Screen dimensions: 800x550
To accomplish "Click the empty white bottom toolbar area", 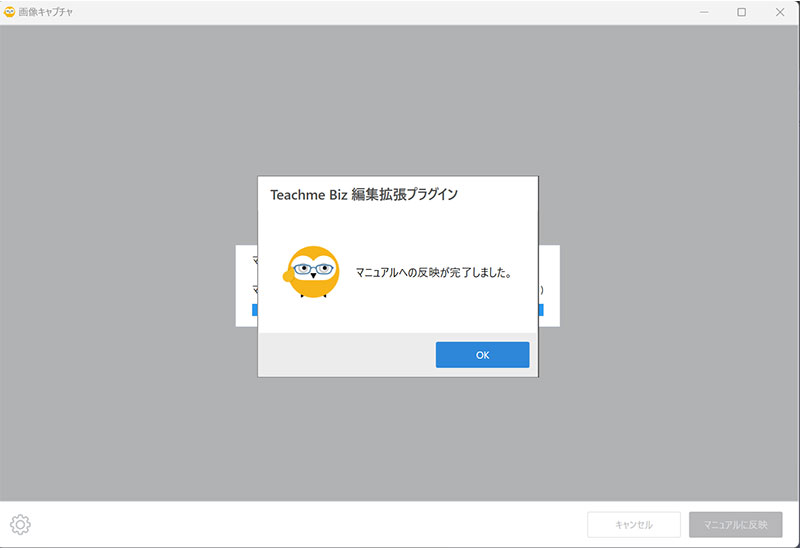I will 300,525.
